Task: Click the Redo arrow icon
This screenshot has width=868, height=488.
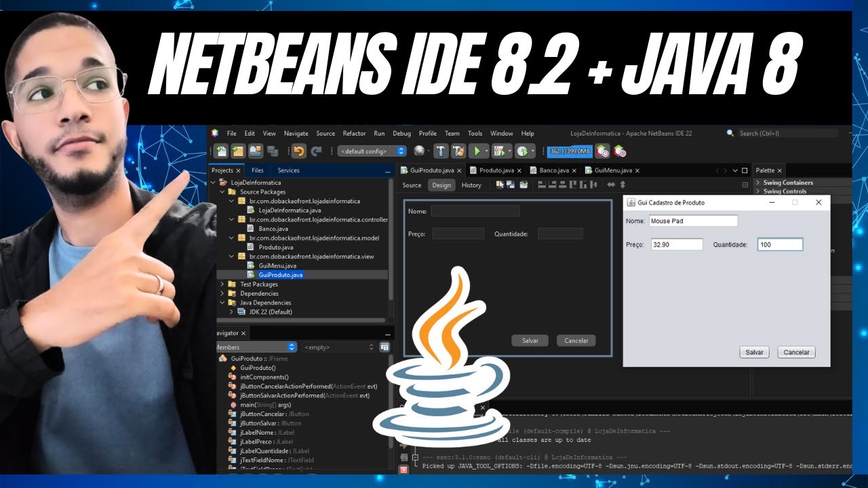Action: click(317, 151)
